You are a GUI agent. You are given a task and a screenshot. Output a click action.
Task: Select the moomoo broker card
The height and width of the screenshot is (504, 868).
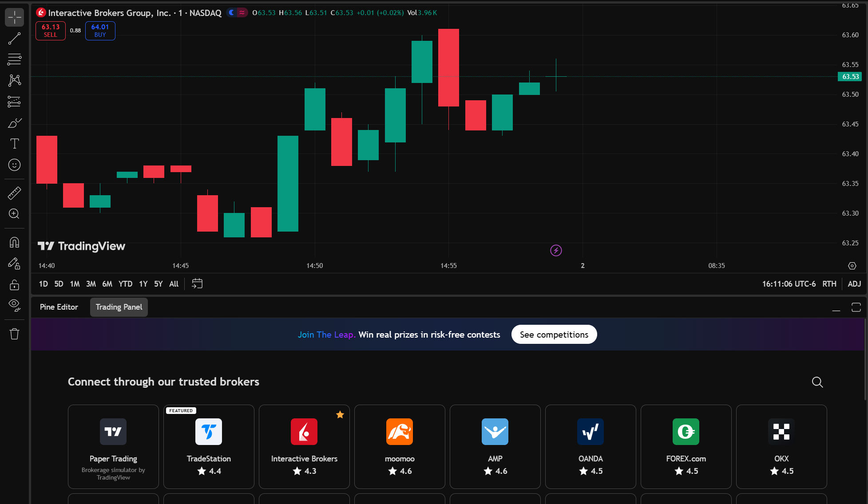click(x=400, y=447)
